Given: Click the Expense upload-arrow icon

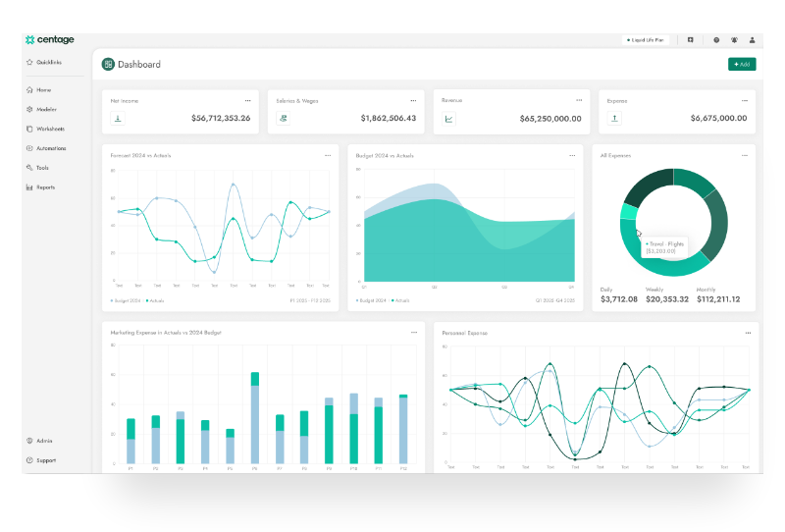Looking at the screenshot, I should pyautogui.click(x=614, y=118).
